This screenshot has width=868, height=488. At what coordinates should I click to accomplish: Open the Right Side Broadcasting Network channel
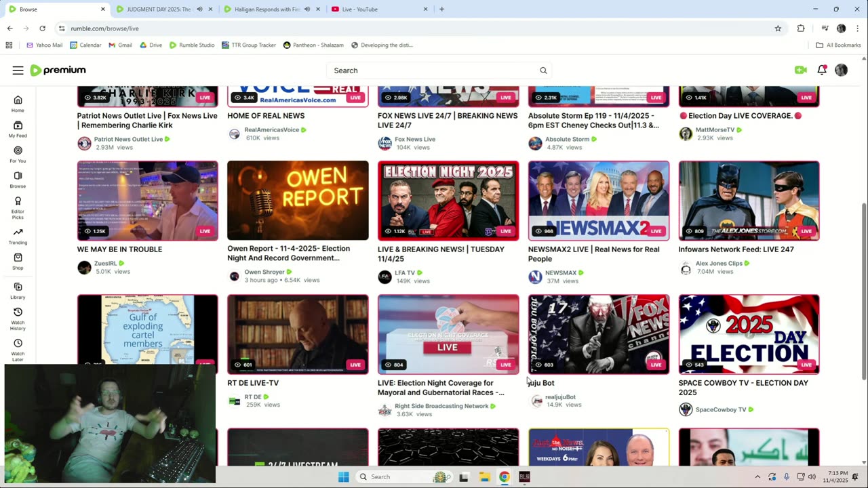(441, 406)
